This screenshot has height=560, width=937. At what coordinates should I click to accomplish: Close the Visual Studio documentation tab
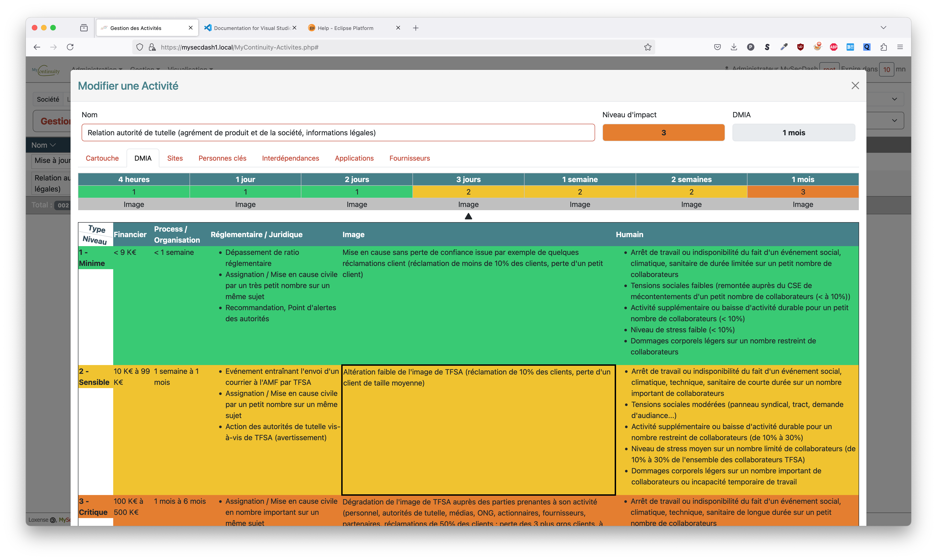(x=294, y=28)
